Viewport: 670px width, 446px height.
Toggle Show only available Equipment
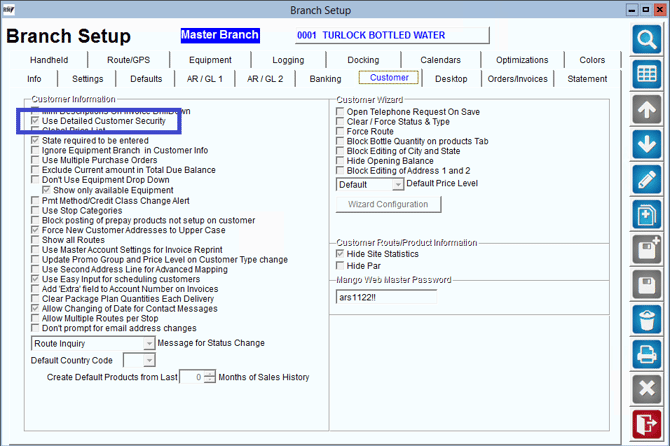click(x=46, y=190)
